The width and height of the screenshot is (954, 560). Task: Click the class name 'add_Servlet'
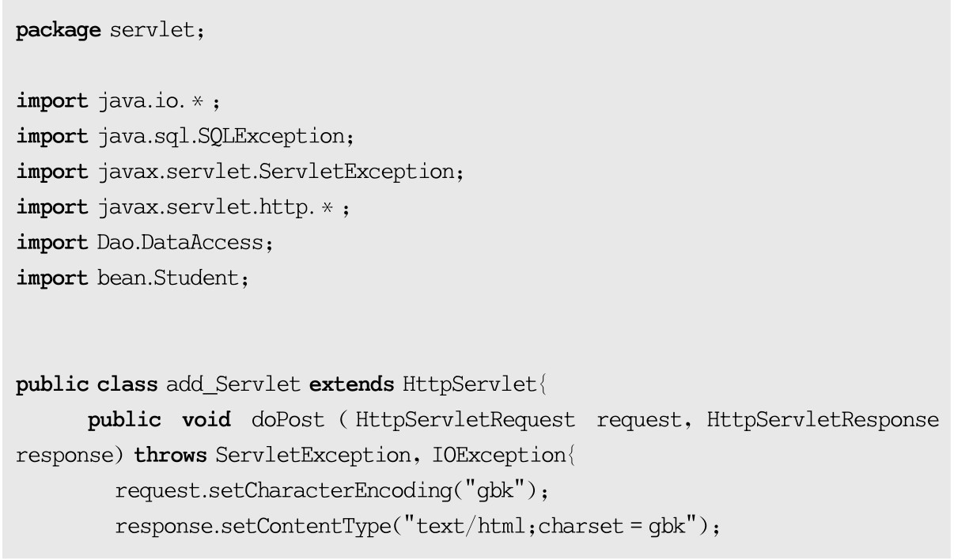pyautogui.click(x=233, y=385)
